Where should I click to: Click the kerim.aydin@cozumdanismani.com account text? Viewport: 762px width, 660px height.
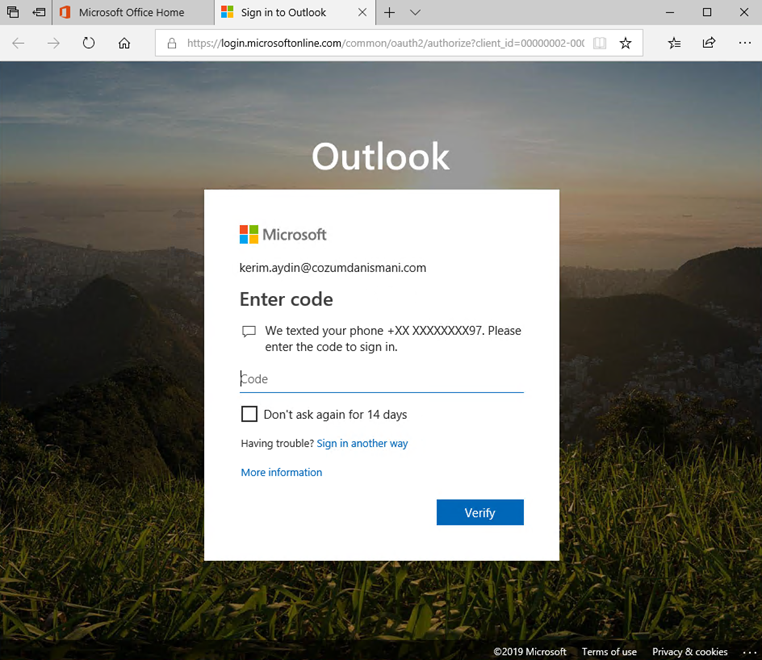pos(333,268)
